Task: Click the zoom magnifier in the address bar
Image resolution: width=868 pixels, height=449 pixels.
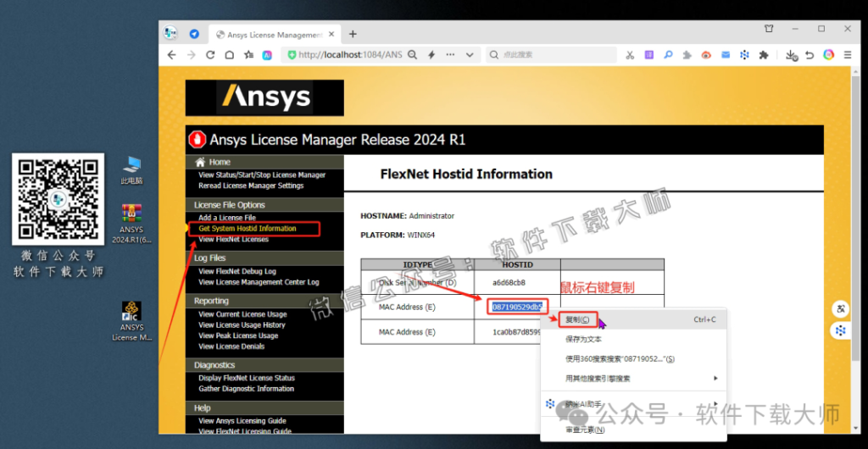Action: 413,55
